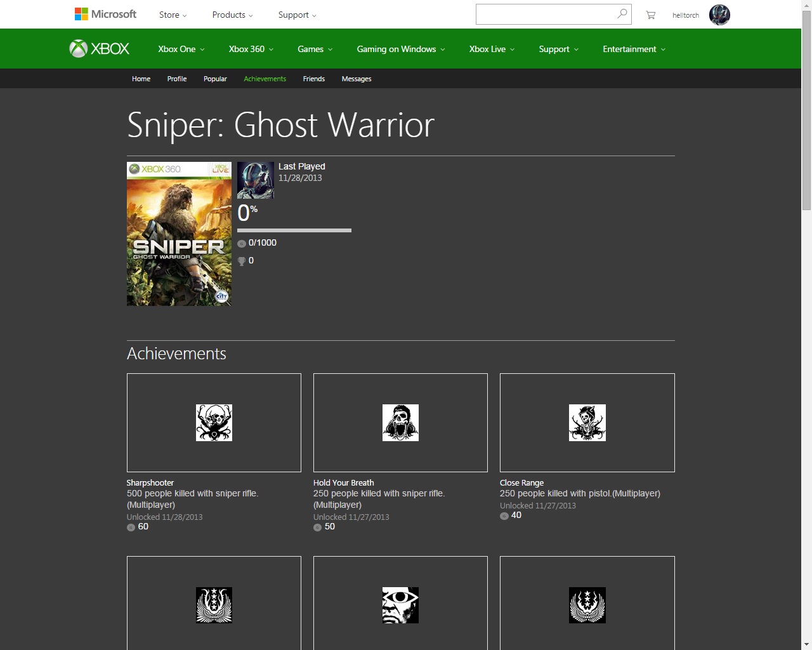Open the Xbox One menu

point(181,49)
